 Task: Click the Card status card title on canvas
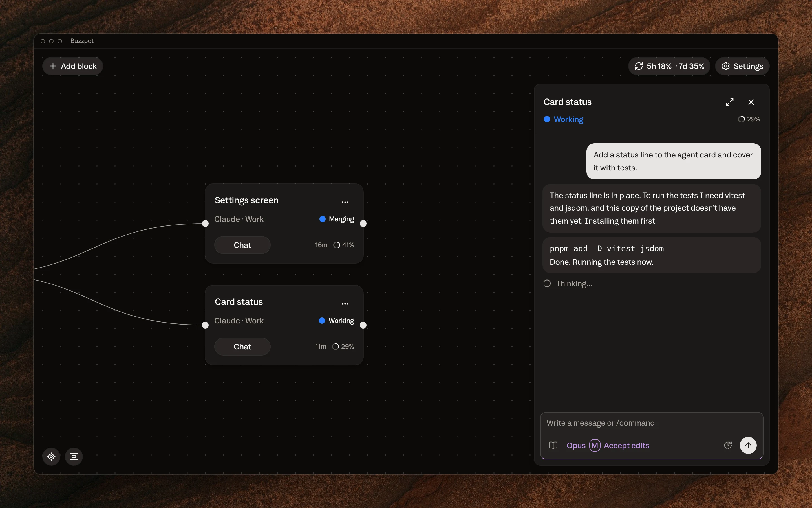coord(239,302)
